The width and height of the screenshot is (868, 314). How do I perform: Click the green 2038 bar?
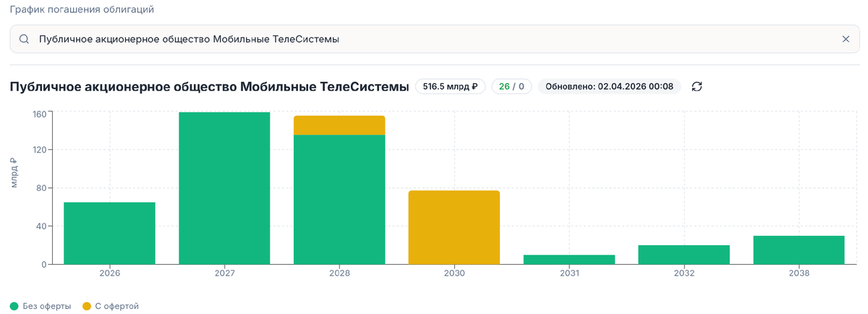click(799, 250)
